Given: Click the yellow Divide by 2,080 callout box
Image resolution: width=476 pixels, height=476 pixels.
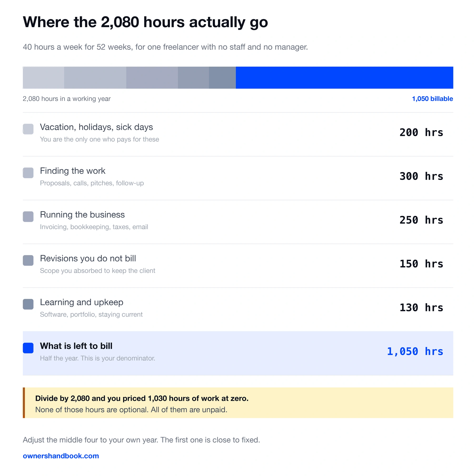Looking at the screenshot, I should (238, 403).
